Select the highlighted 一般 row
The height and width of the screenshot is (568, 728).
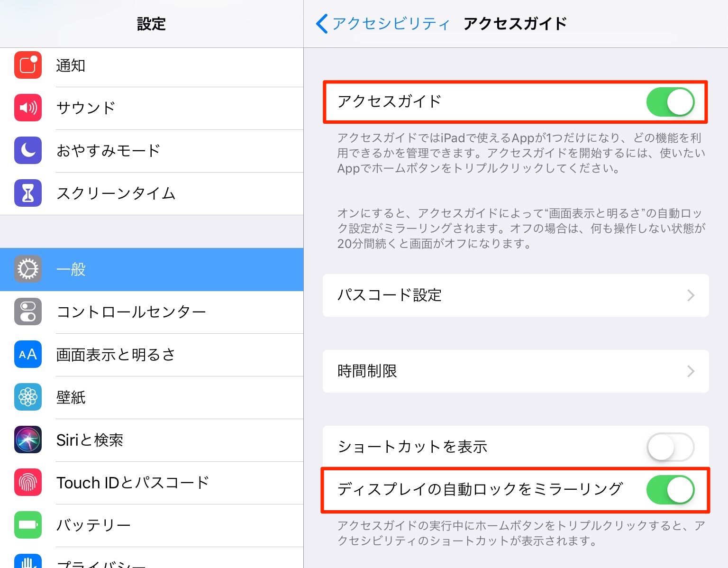tap(152, 269)
